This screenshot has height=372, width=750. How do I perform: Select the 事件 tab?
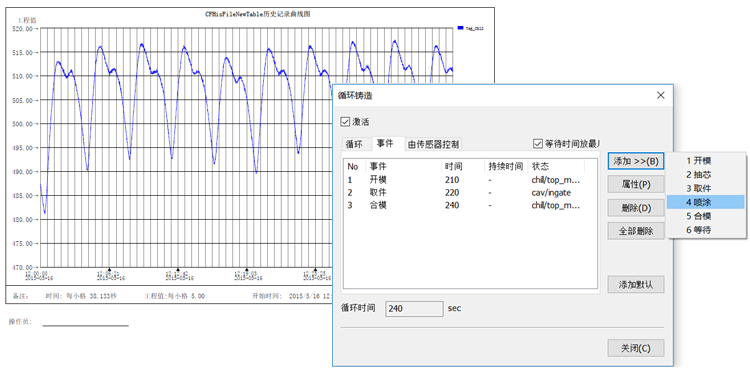[x=385, y=143]
